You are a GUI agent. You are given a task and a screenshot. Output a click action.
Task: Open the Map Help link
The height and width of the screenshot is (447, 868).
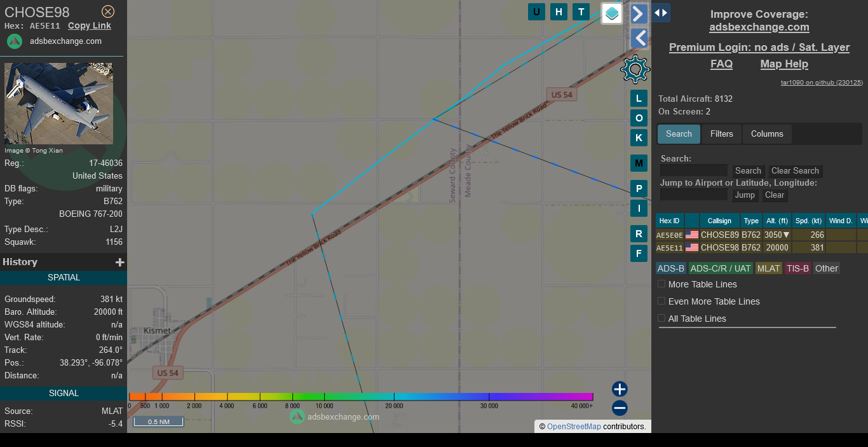pyautogui.click(x=784, y=64)
